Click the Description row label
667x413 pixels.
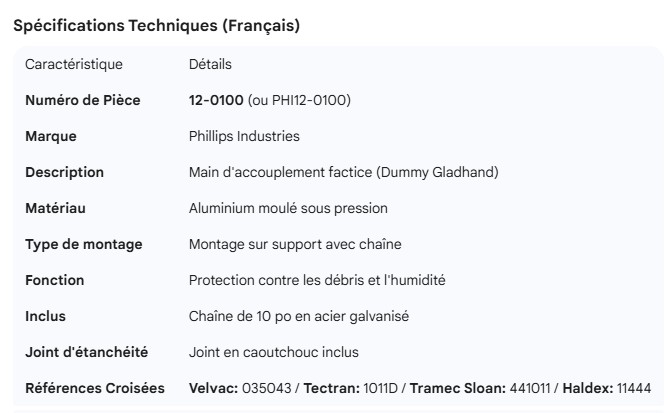click(64, 172)
